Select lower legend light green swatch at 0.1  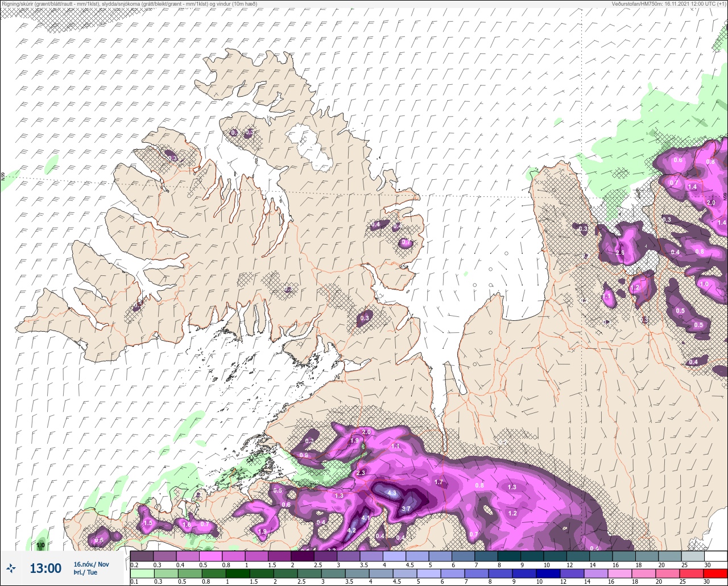coord(142,572)
